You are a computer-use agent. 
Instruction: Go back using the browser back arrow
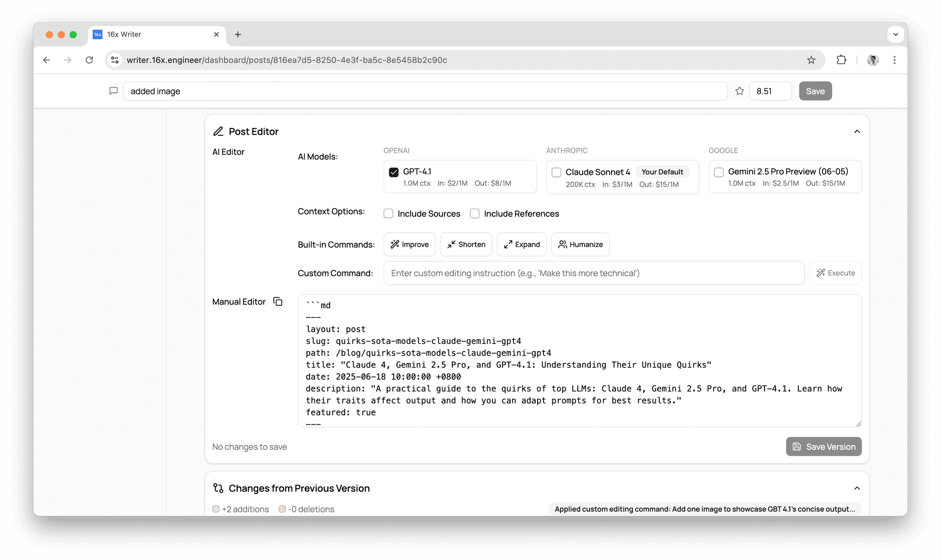[47, 60]
